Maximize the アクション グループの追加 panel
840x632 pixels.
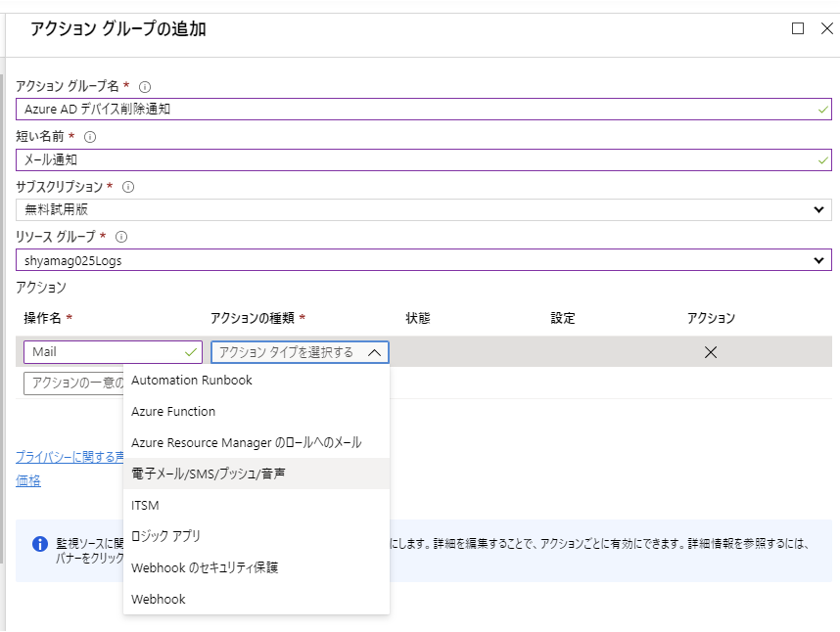(798, 28)
